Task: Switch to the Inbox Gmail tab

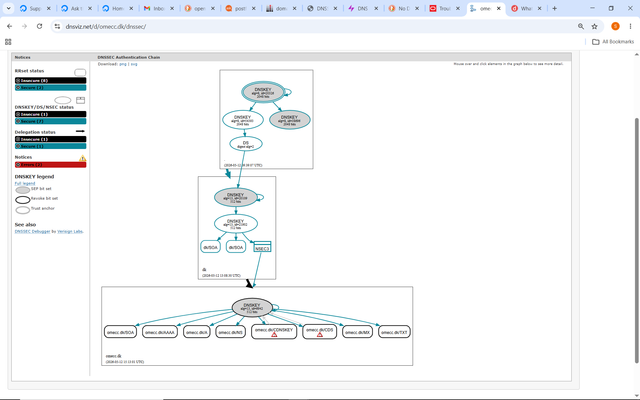Action: click(158, 9)
